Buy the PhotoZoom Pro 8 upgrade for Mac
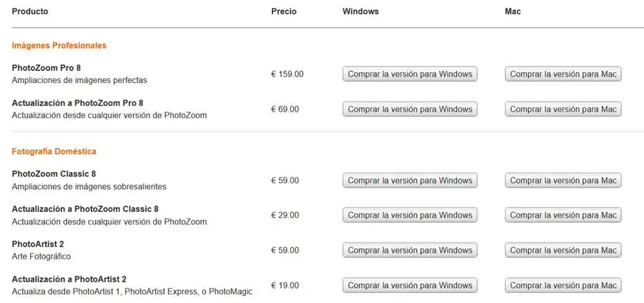 563,109
